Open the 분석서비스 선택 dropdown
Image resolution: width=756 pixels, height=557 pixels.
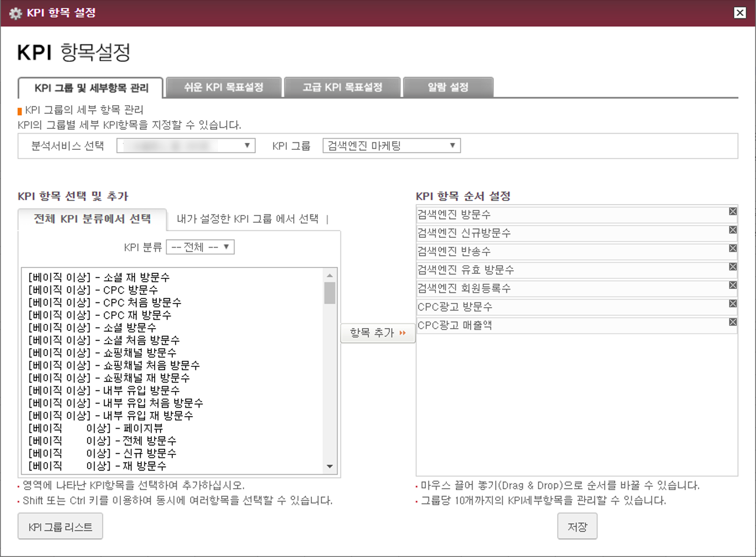186,146
